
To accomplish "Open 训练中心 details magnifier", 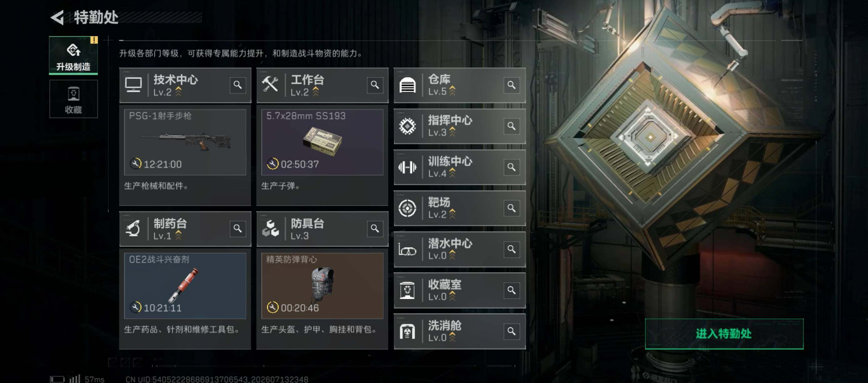I will 512,167.
